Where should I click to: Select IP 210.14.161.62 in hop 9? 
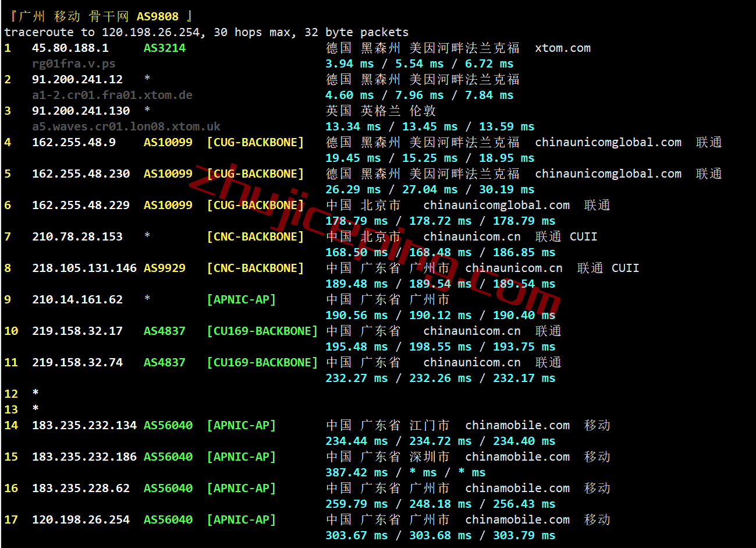77,299
